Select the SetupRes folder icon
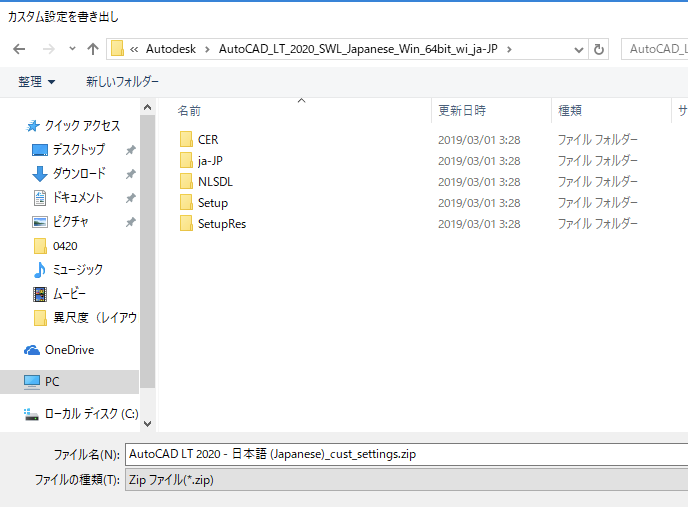 click(x=186, y=223)
